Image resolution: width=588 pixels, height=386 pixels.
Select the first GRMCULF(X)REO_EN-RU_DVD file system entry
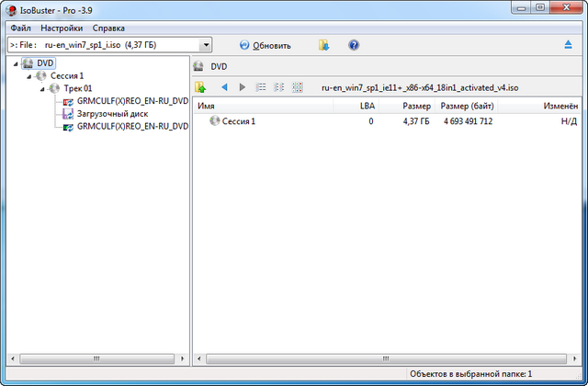click(132, 101)
